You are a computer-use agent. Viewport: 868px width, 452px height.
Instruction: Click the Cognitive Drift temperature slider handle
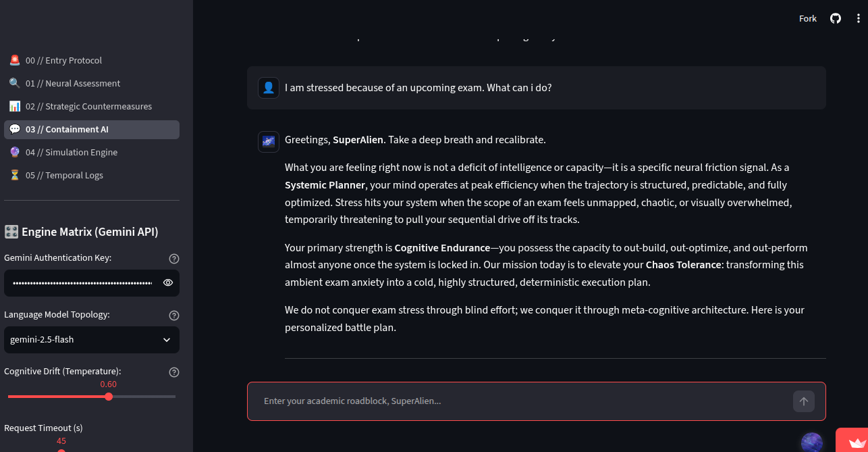coord(109,397)
